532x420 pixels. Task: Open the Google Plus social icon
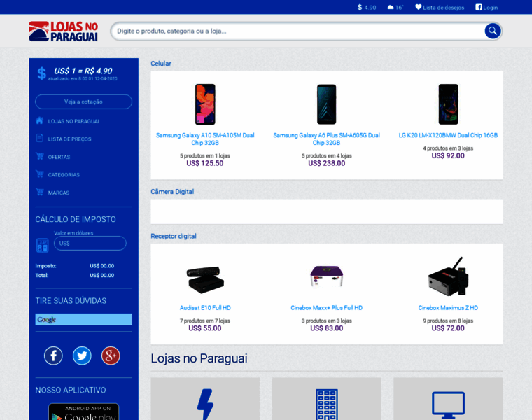tap(111, 356)
